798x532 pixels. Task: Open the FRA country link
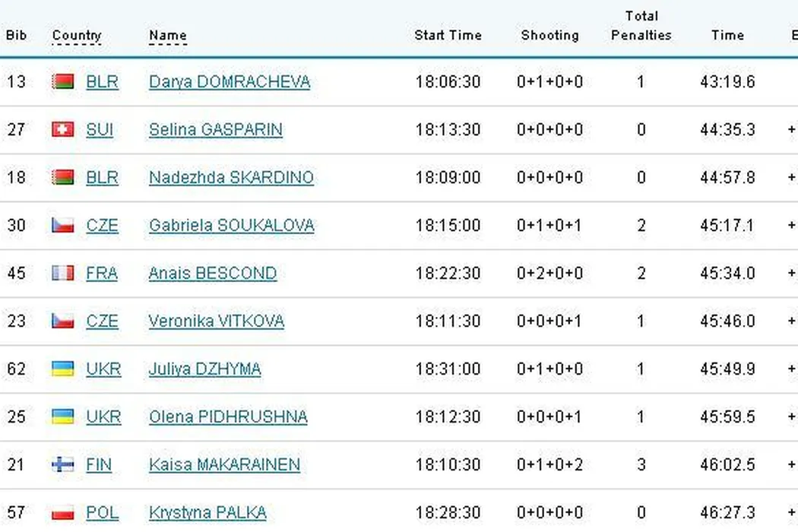[102, 273]
